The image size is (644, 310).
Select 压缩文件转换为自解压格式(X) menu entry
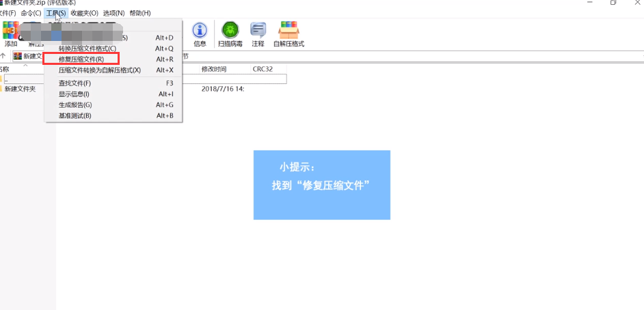click(99, 70)
